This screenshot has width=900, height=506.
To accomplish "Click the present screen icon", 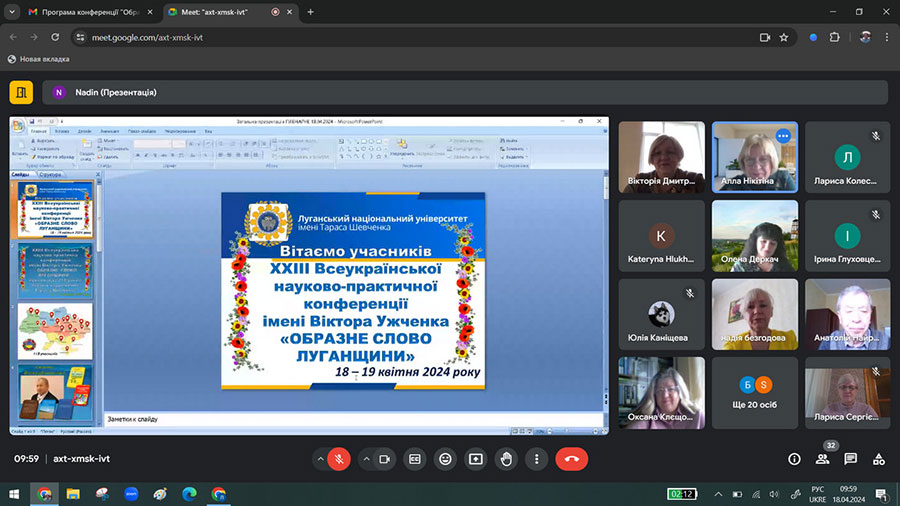I will [476, 459].
